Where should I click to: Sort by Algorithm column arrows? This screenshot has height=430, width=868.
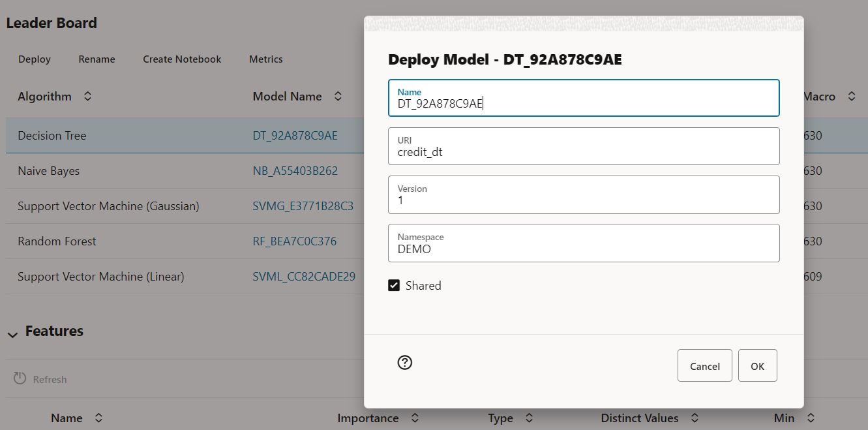pos(87,97)
